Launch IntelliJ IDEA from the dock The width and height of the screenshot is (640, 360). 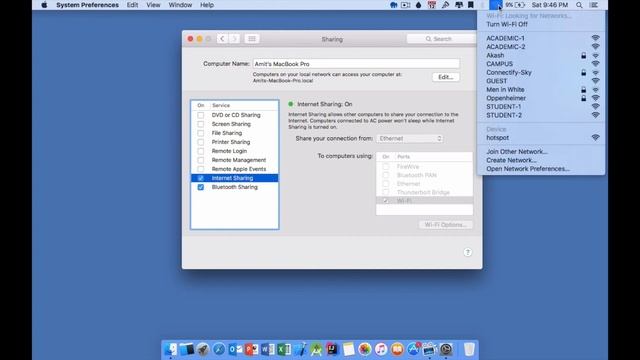(x=332, y=349)
